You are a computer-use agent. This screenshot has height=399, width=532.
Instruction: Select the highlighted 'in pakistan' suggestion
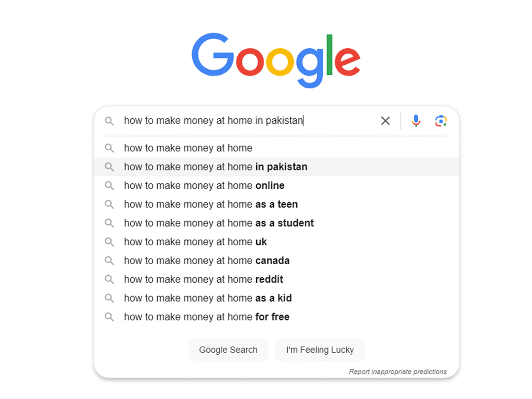(215, 166)
